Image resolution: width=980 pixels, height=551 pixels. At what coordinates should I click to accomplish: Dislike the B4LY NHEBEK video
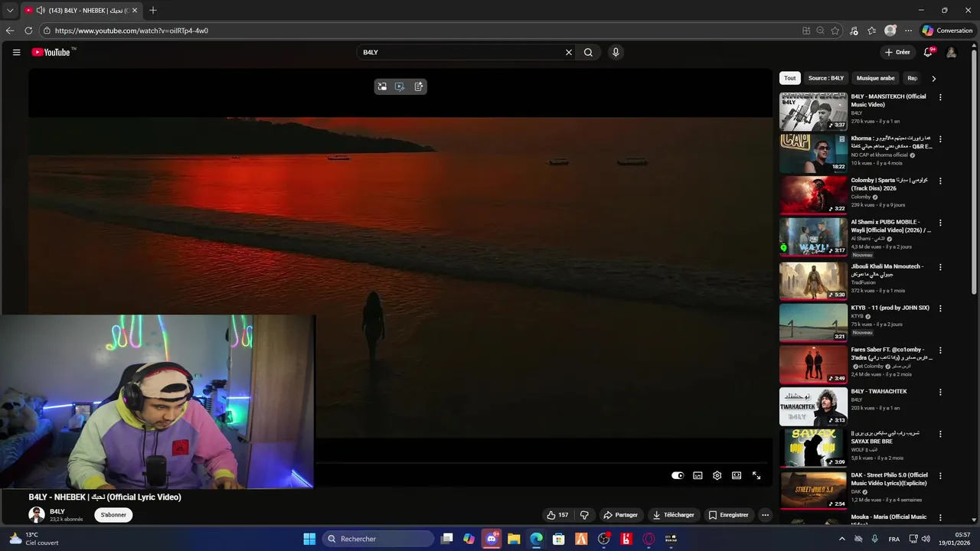[584, 515]
